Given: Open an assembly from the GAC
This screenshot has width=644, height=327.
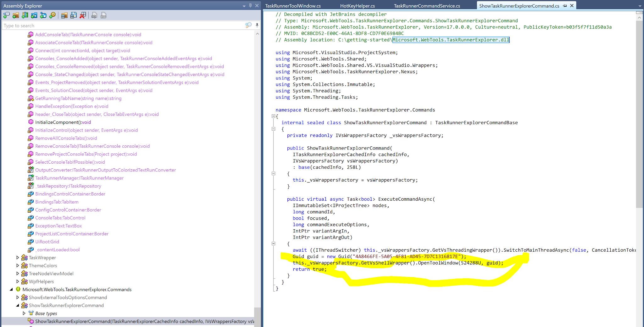Looking at the screenshot, I should click(x=25, y=15).
